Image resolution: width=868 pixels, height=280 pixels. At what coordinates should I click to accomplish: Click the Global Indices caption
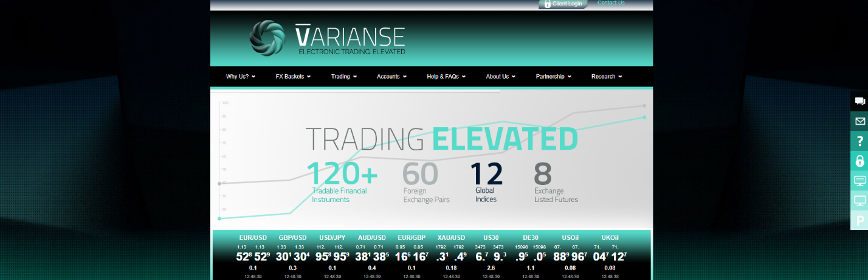click(486, 195)
